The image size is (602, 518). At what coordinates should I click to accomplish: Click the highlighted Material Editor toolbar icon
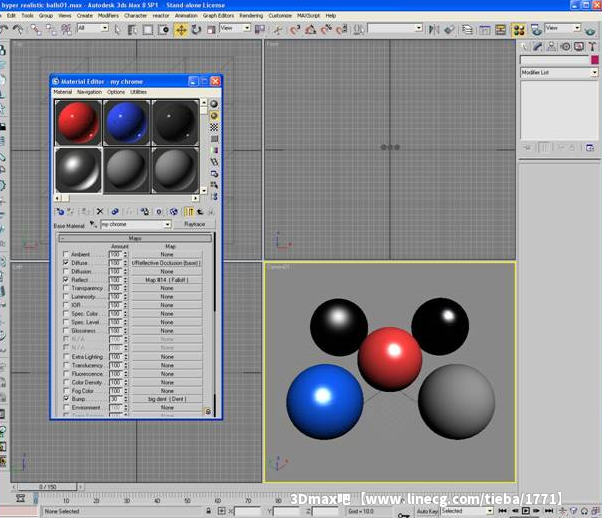(519, 30)
